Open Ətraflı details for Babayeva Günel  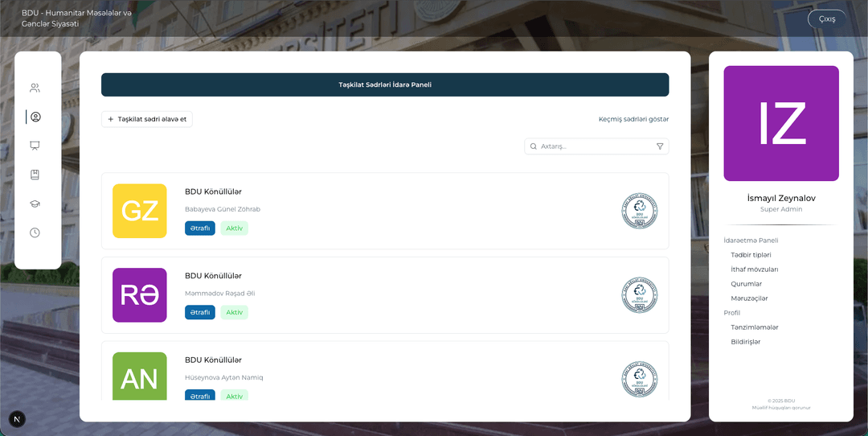tap(200, 228)
